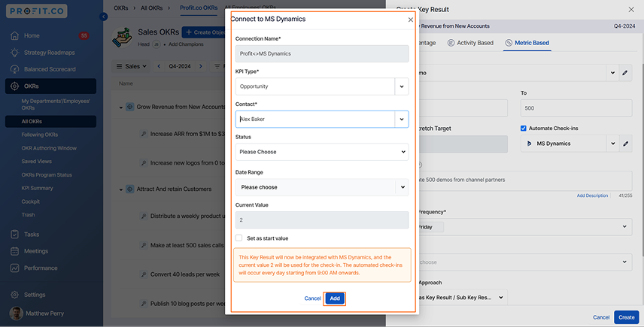The width and height of the screenshot is (644, 327).
Task: Open OKR Authoring Window
Action: [49, 148]
